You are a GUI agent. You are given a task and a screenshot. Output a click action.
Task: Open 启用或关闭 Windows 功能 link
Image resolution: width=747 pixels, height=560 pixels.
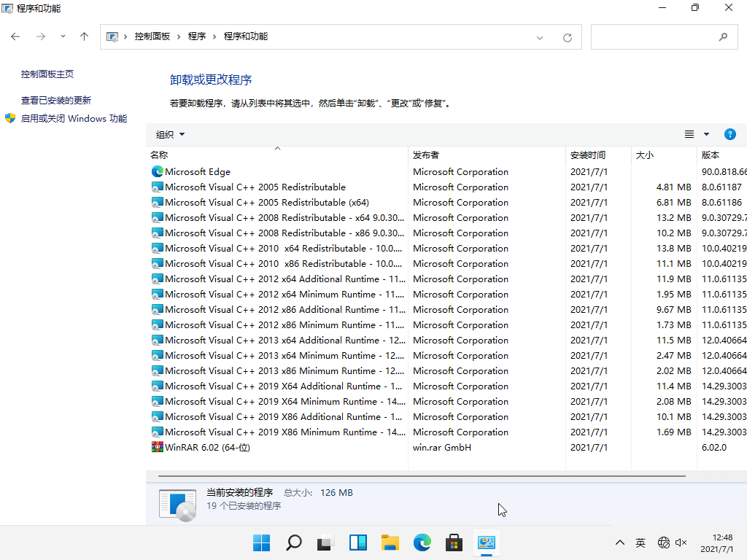click(x=74, y=119)
